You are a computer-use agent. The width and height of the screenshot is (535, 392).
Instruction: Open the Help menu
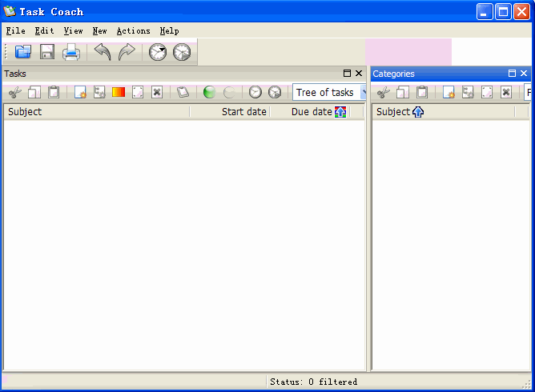tap(169, 30)
